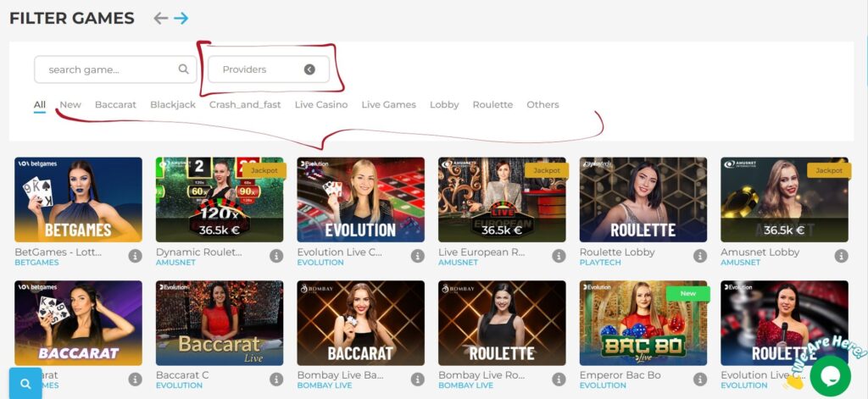
Task: Click the blue floating search button
Action: tap(25, 384)
